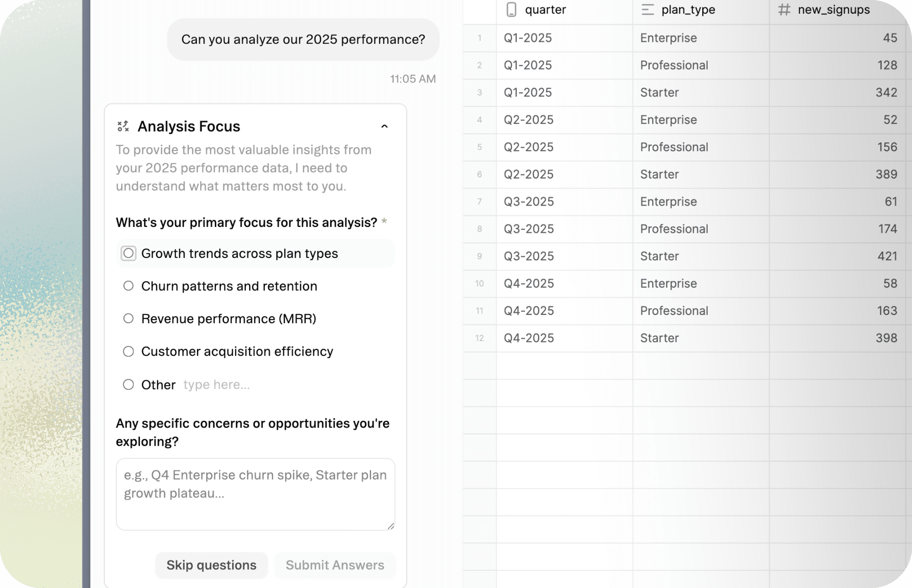
Task: Pick Customer acquisition efficiency option
Action: point(129,351)
